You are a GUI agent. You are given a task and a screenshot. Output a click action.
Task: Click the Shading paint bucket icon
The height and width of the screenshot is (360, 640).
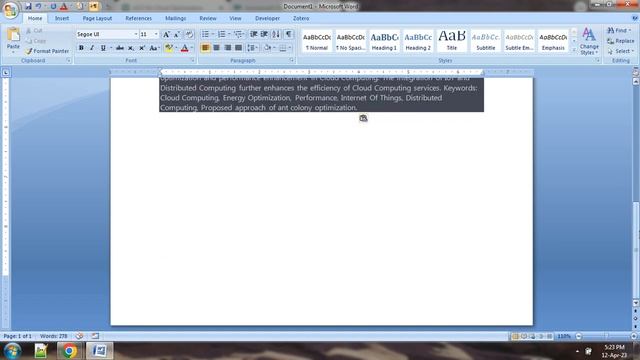[267, 48]
